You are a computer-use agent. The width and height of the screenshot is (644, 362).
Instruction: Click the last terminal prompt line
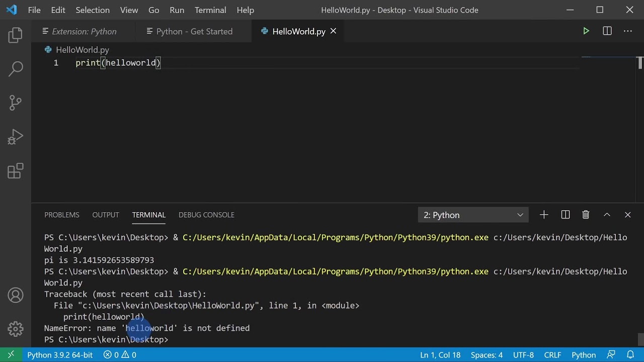pos(106,340)
